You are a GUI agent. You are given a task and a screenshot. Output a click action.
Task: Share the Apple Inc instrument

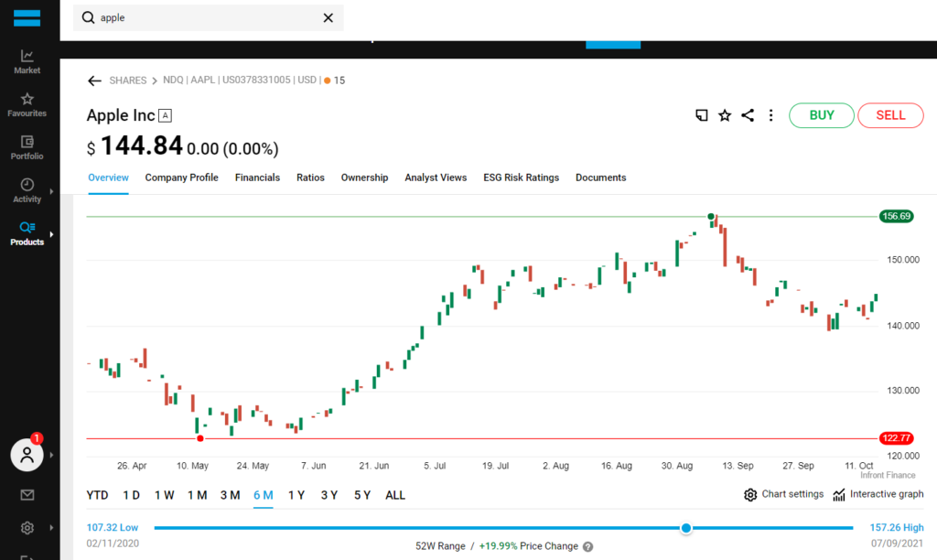tap(748, 115)
